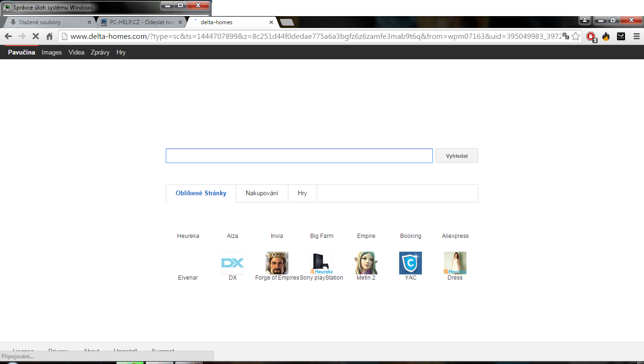Viewport: 644px width, 364px height.
Task: Select the delta-homes browser tab
Action: click(x=232, y=22)
